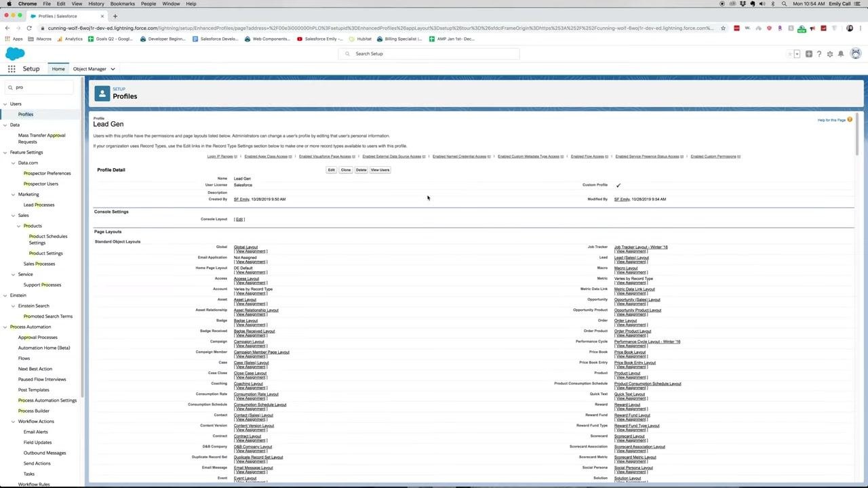Close the Profiles | Salesforce tab
868x488 pixels.
coord(102,16)
